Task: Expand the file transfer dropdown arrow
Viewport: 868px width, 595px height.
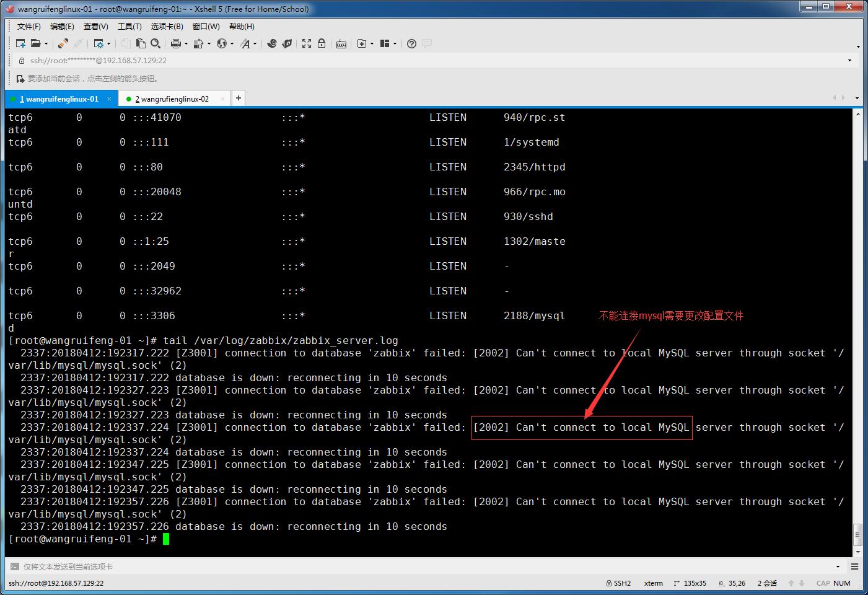Action: (209, 43)
